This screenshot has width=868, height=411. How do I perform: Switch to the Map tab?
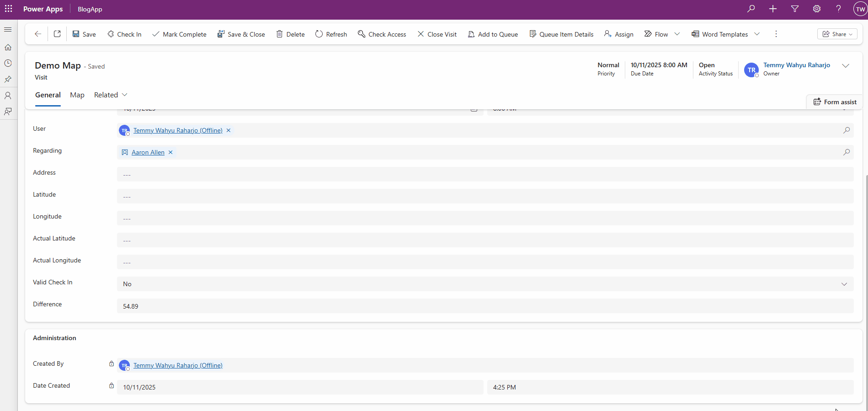pos(77,95)
